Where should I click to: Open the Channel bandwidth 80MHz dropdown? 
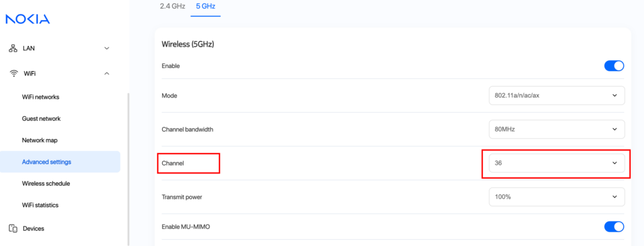pos(557,130)
